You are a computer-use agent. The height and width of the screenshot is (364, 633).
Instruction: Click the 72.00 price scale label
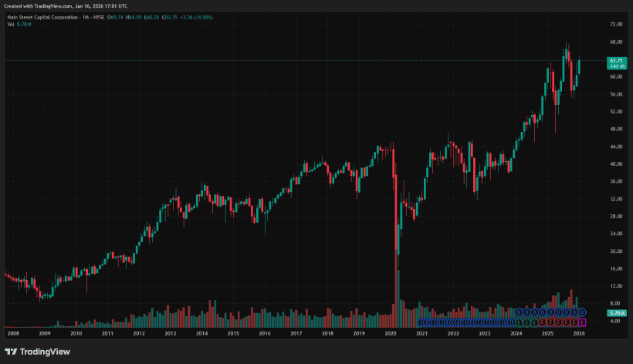tap(615, 25)
